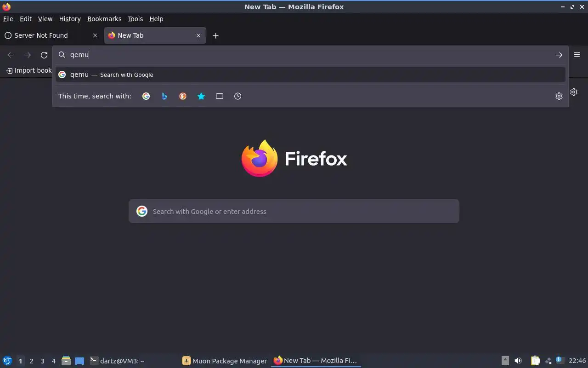The height and width of the screenshot is (368, 588).
Task: Click the back navigation arrow
Action: (11, 55)
